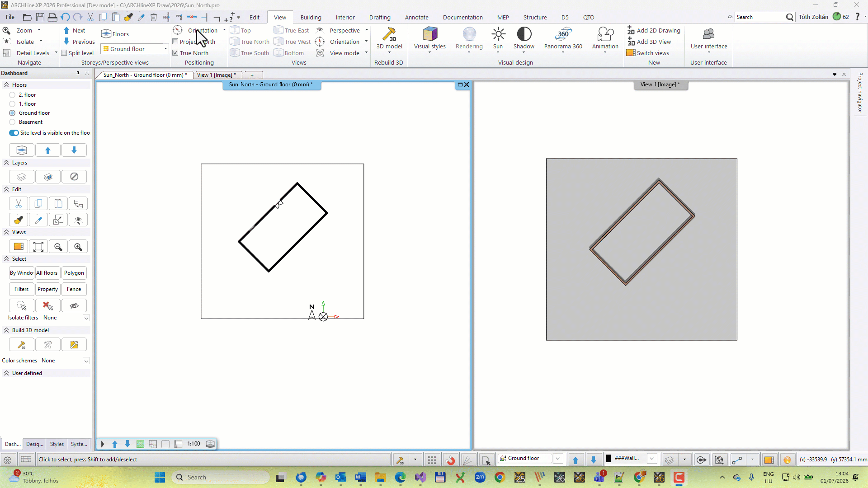Click the Shadow half-circle icon
Screen dimensions: 868x488
click(x=524, y=34)
